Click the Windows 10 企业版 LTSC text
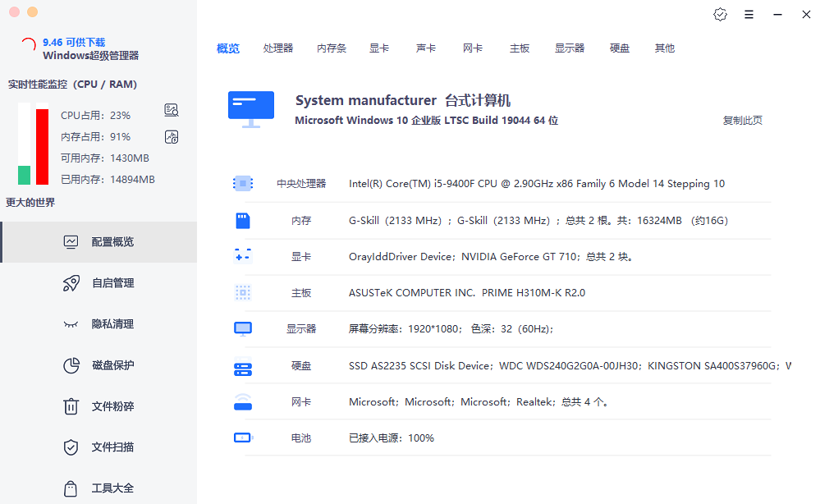Image resolution: width=820 pixels, height=504 pixels. [x=426, y=120]
